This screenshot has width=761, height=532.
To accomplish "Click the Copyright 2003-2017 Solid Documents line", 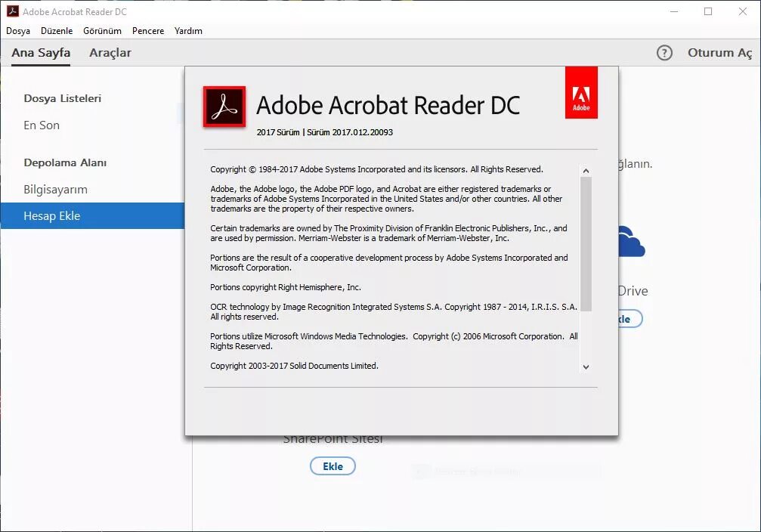I will coord(294,366).
